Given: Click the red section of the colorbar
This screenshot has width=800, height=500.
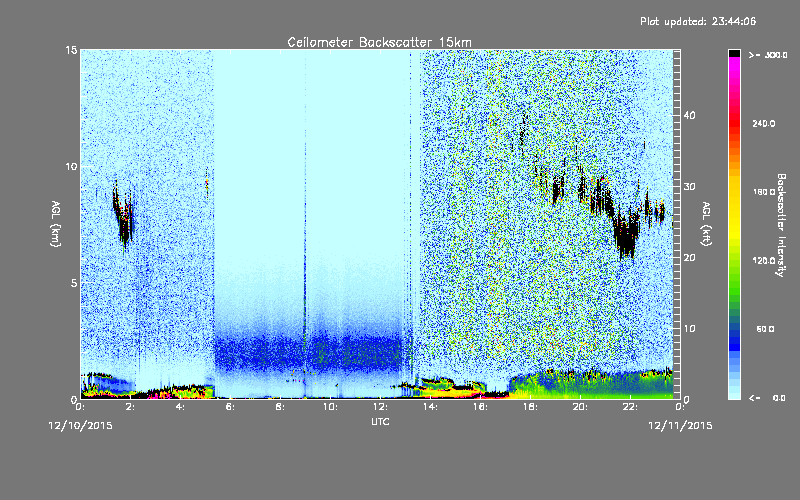Looking at the screenshot, I should (734, 124).
